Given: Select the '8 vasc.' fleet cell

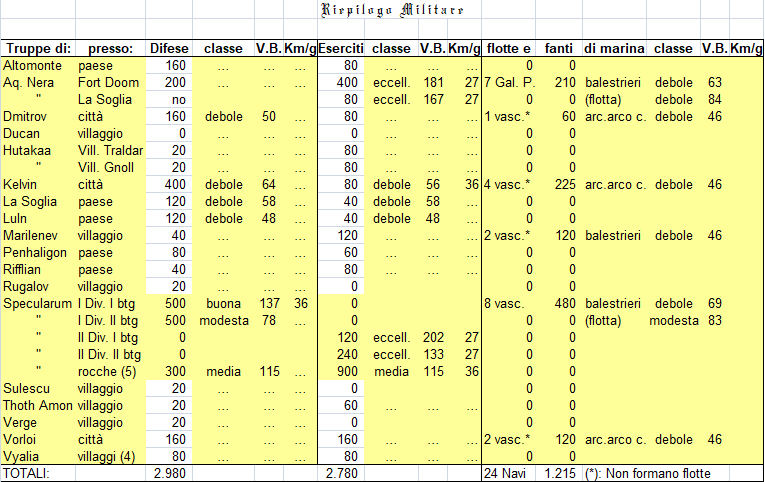Looking at the screenshot, I should pos(504,303).
